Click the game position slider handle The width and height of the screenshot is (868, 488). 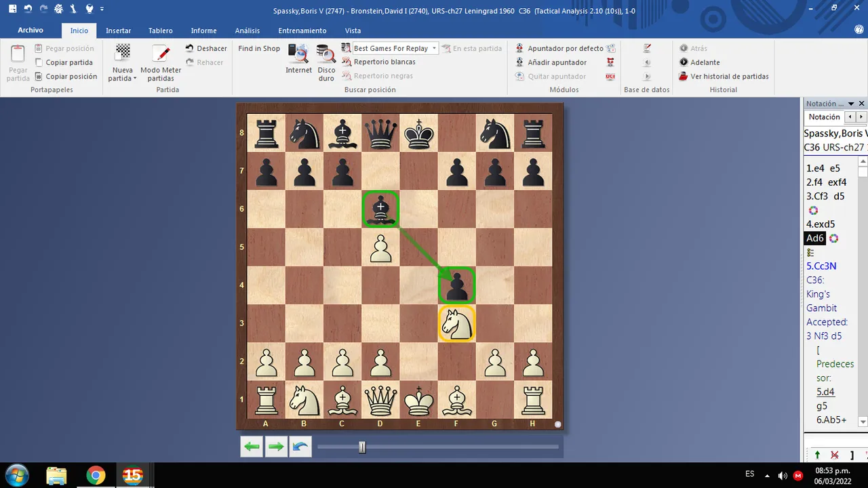pos(362,447)
